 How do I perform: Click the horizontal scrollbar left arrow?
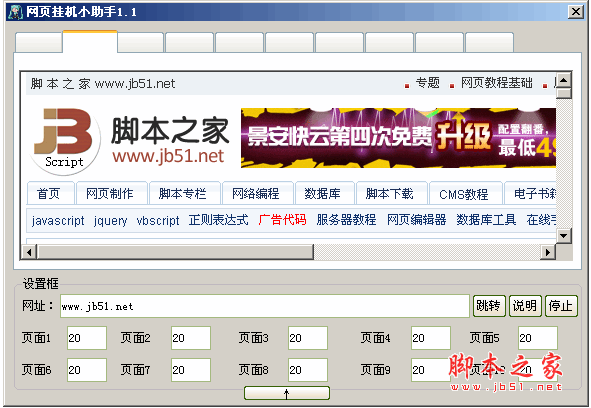click(x=29, y=252)
